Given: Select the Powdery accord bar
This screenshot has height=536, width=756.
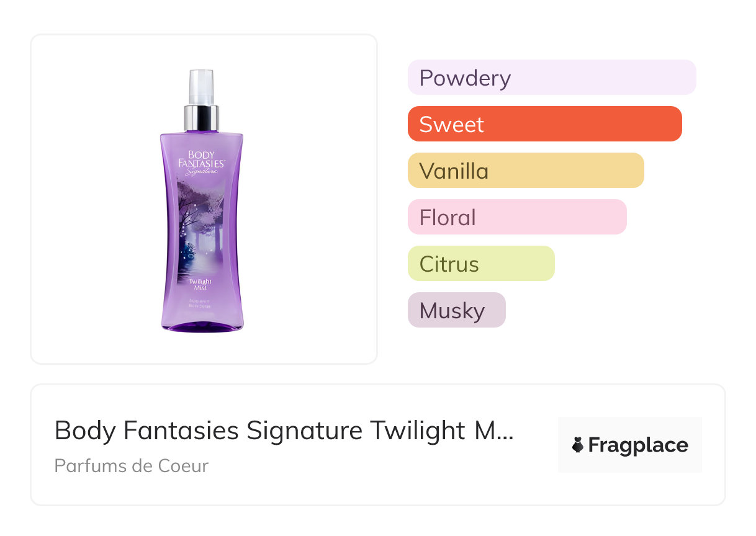Looking at the screenshot, I should click(551, 78).
